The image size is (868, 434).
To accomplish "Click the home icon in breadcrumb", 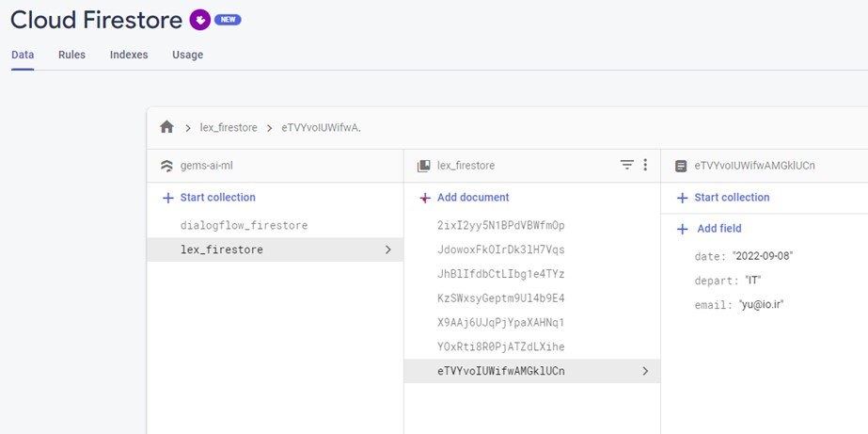I will 166,127.
